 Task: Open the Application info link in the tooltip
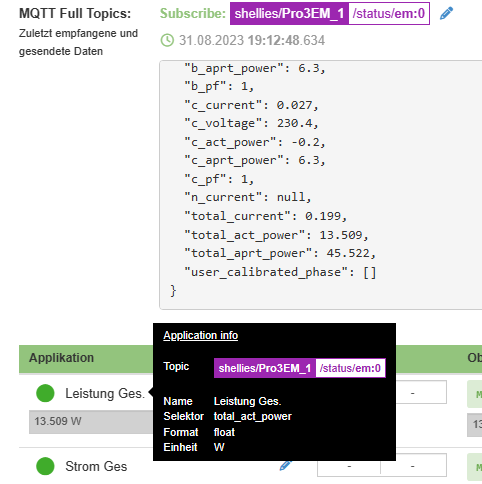(x=201, y=335)
